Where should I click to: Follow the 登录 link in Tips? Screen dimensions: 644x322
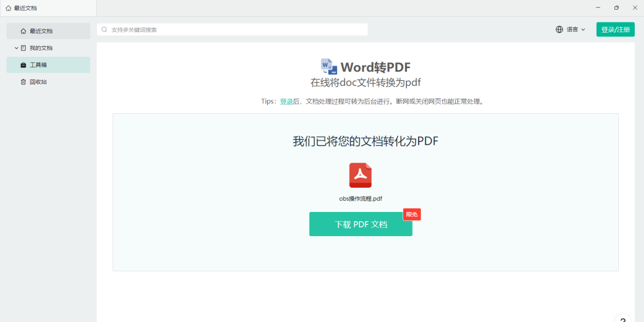pyautogui.click(x=287, y=101)
